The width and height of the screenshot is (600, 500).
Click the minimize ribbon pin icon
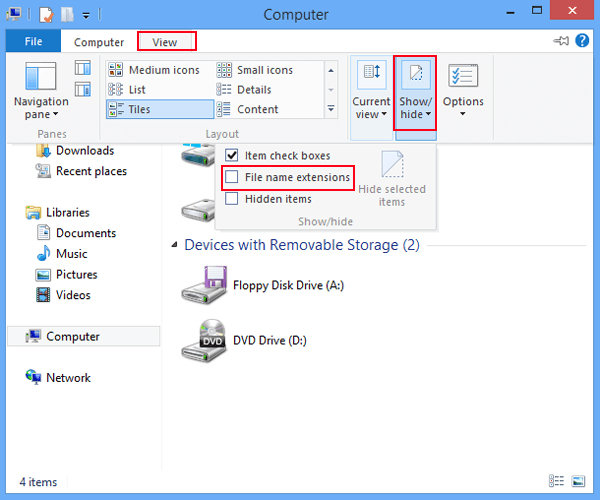coord(561,41)
